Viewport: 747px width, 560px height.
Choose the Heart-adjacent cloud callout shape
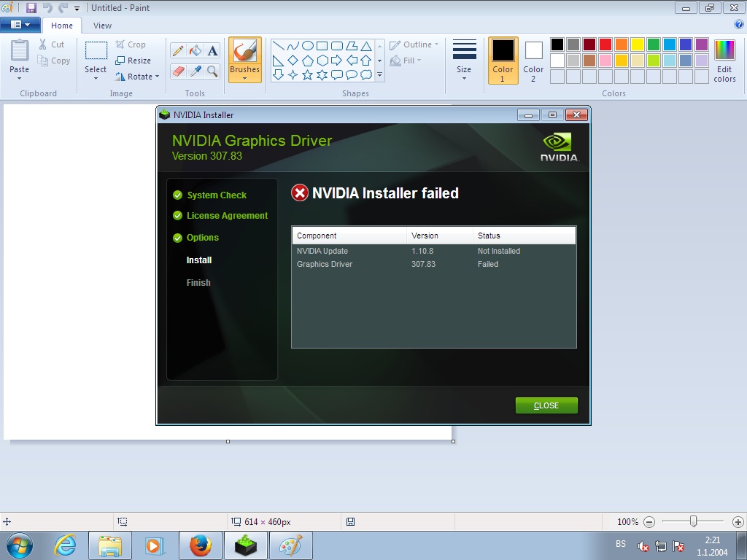click(366, 75)
